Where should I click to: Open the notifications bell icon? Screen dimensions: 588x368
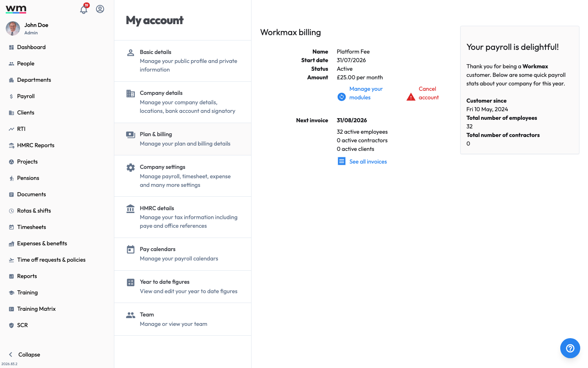tap(84, 9)
